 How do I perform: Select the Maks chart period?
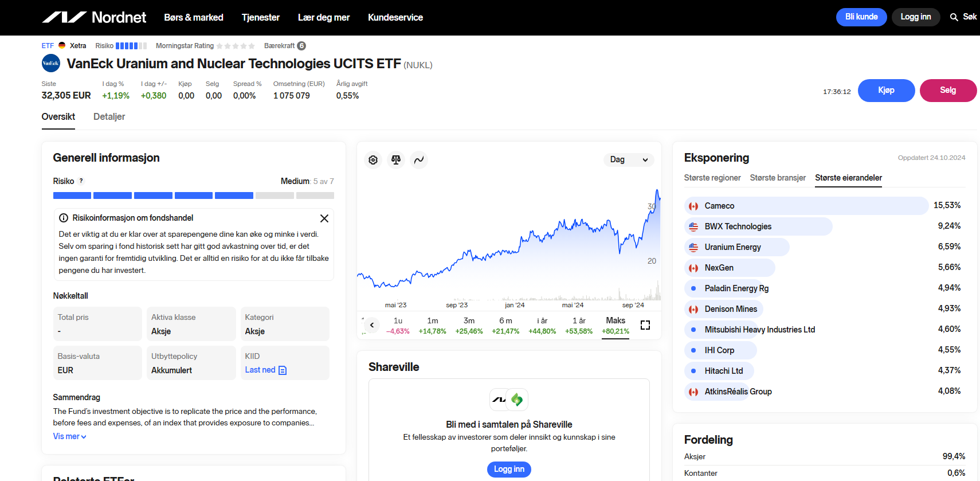click(616, 326)
